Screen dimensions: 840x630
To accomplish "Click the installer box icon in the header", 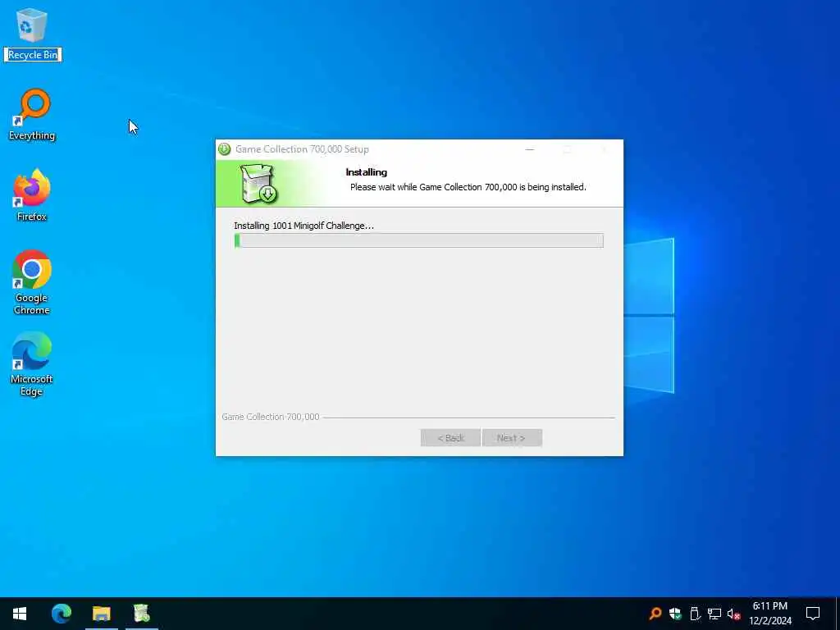I will 258,184.
